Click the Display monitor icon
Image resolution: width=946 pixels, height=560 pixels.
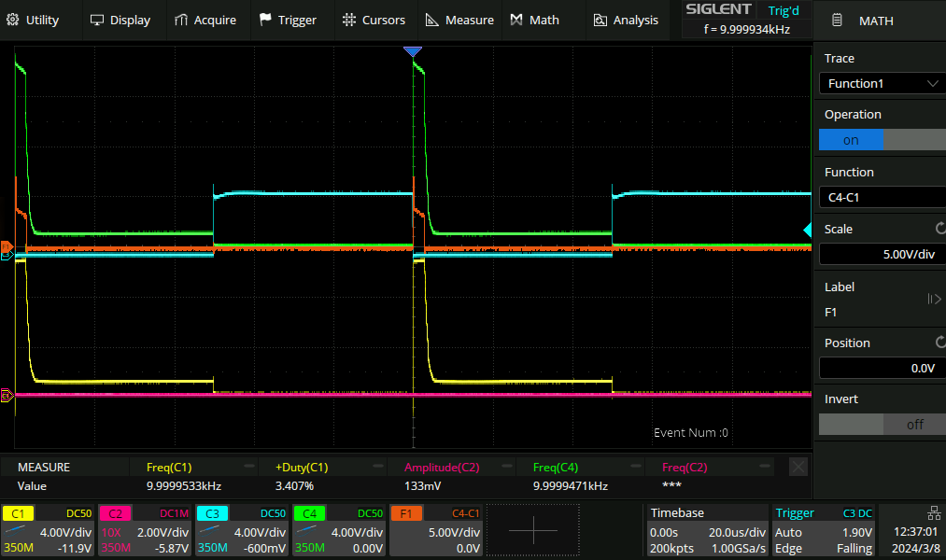pyautogui.click(x=96, y=20)
